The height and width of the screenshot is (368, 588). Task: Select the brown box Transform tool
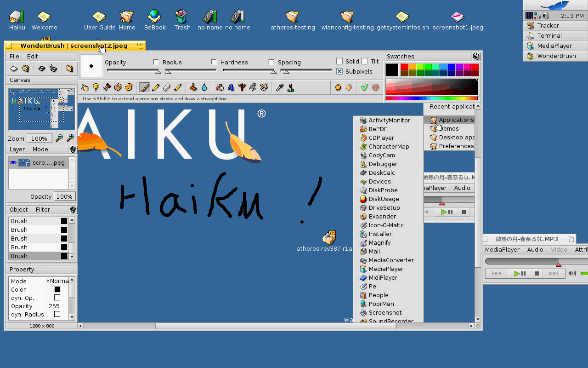pos(118,87)
